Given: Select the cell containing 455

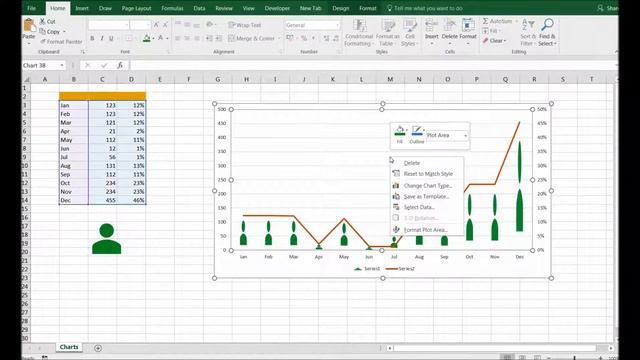Looking at the screenshot, I should (103, 200).
